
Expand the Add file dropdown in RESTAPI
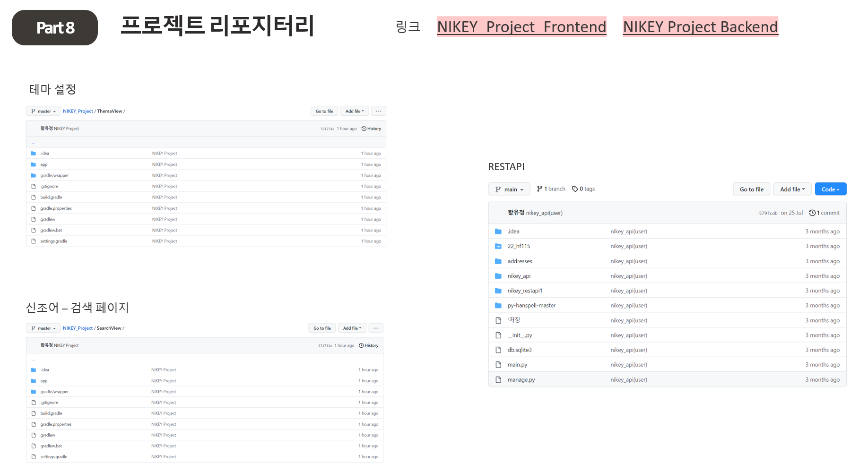792,189
